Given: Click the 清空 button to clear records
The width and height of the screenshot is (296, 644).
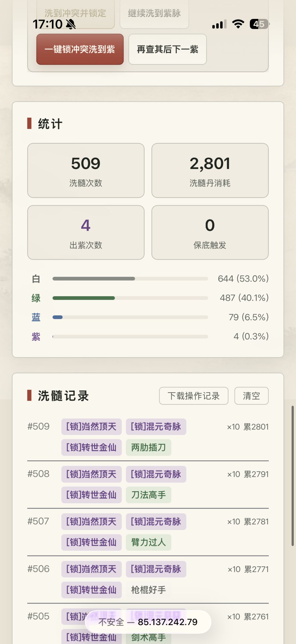Looking at the screenshot, I should [x=251, y=396].
